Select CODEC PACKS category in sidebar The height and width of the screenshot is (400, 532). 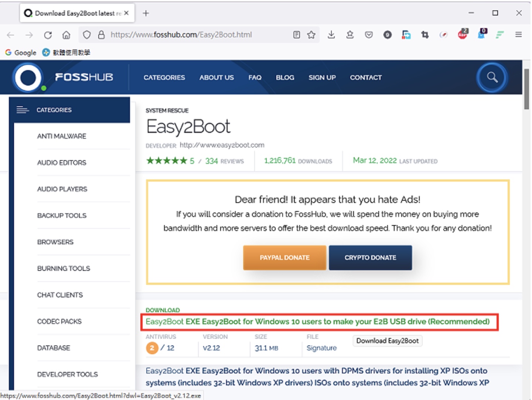[x=59, y=321]
